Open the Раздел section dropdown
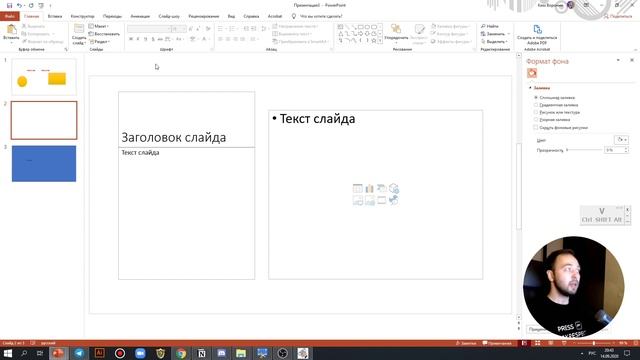Image resolution: width=640 pixels, height=360 pixels. [x=99, y=42]
